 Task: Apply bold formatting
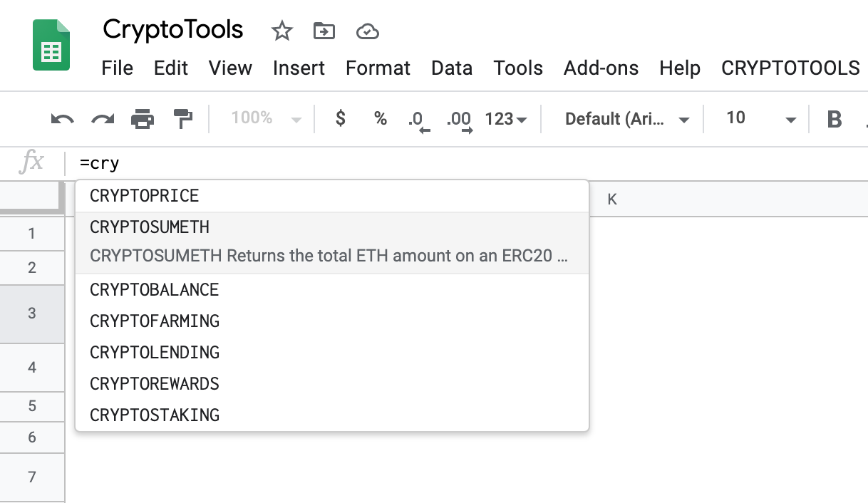[x=835, y=119]
